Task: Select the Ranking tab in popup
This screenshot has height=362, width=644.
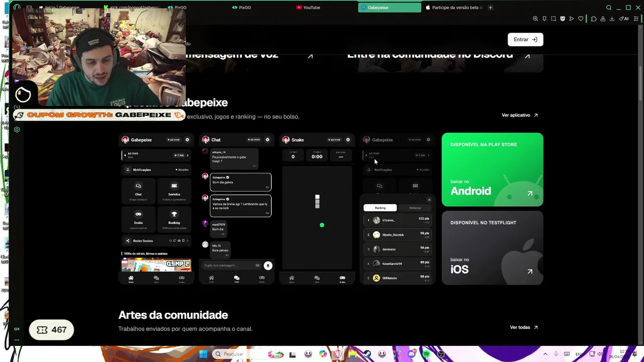Action: click(380, 208)
